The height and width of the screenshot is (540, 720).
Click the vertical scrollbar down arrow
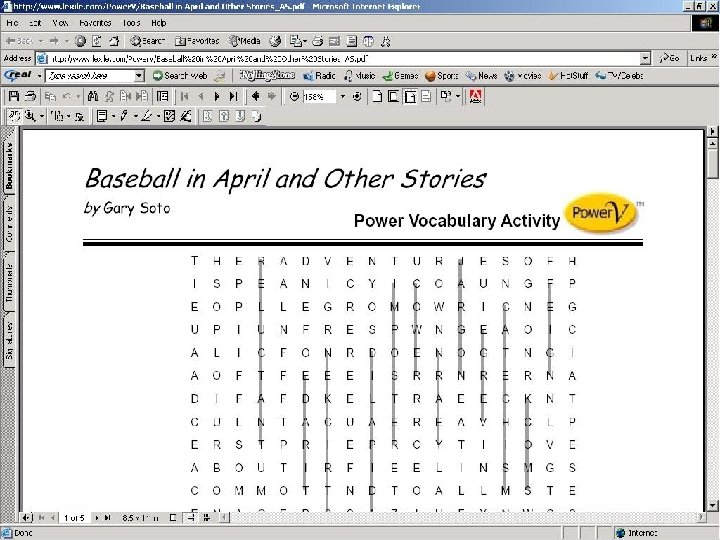tap(712, 506)
